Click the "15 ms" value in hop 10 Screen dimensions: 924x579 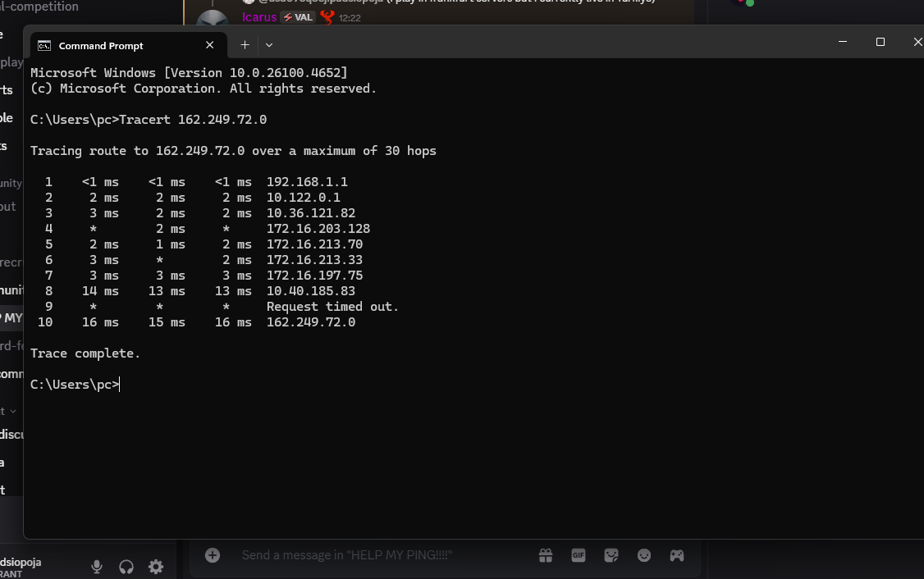(167, 322)
